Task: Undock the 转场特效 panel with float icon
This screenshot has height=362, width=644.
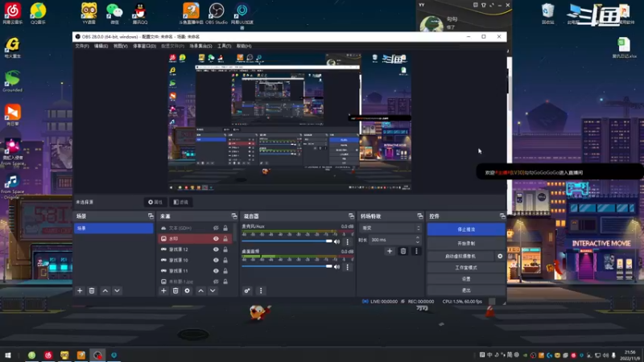Action: point(419,216)
